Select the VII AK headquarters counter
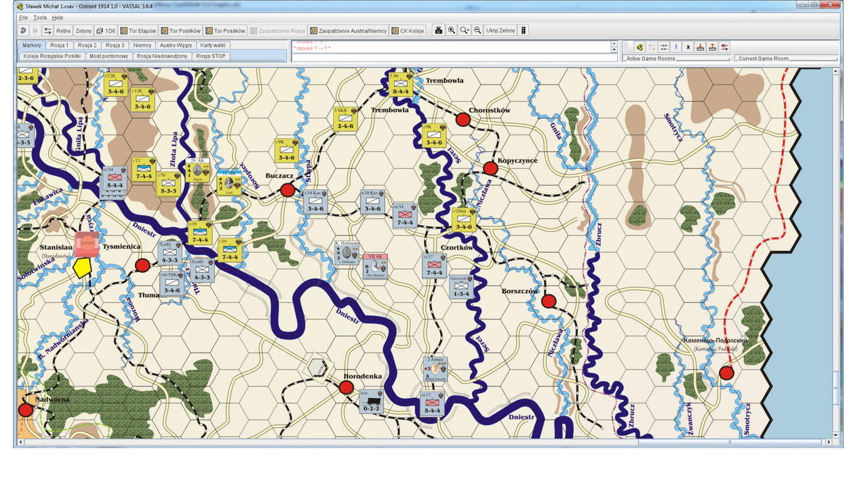Screen dimensions: 868x501 tap(374, 265)
